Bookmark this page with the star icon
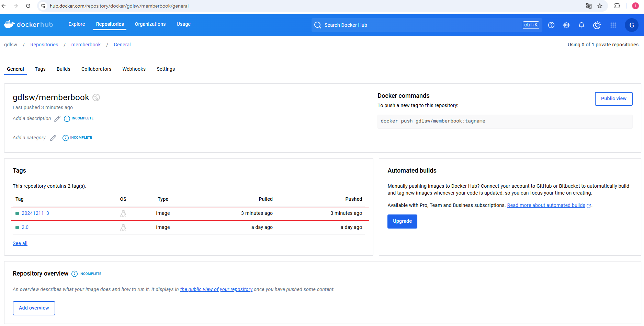 pyautogui.click(x=600, y=6)
